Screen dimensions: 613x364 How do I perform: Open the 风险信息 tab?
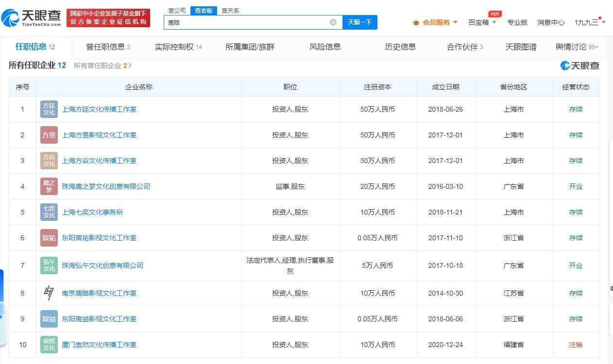[x=325, y=47]
